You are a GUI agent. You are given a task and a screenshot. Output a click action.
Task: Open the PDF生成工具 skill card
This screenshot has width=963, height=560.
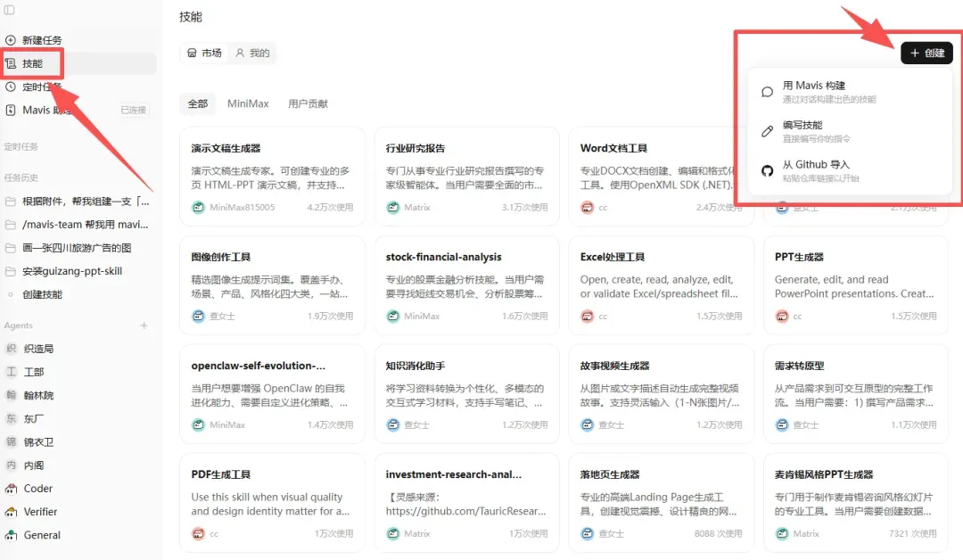point(272,503)
